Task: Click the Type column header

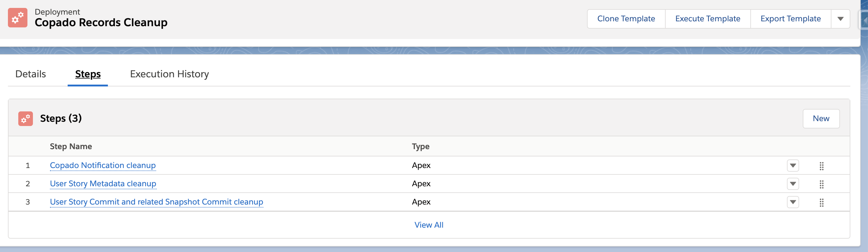Action: point(421,146)
